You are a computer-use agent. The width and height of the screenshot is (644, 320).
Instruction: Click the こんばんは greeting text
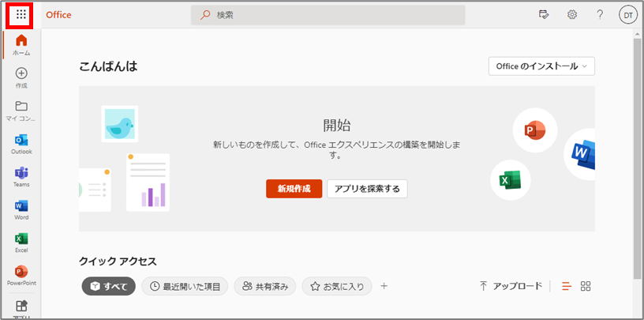[108, 66]
